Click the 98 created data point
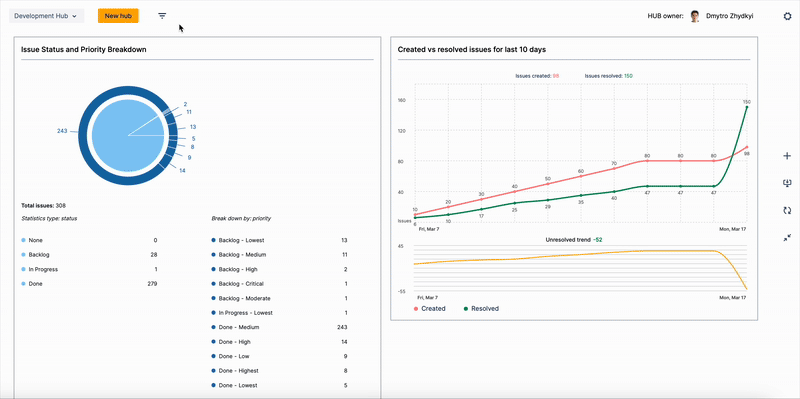The image size is (800, 399). [x=746, y=147]
